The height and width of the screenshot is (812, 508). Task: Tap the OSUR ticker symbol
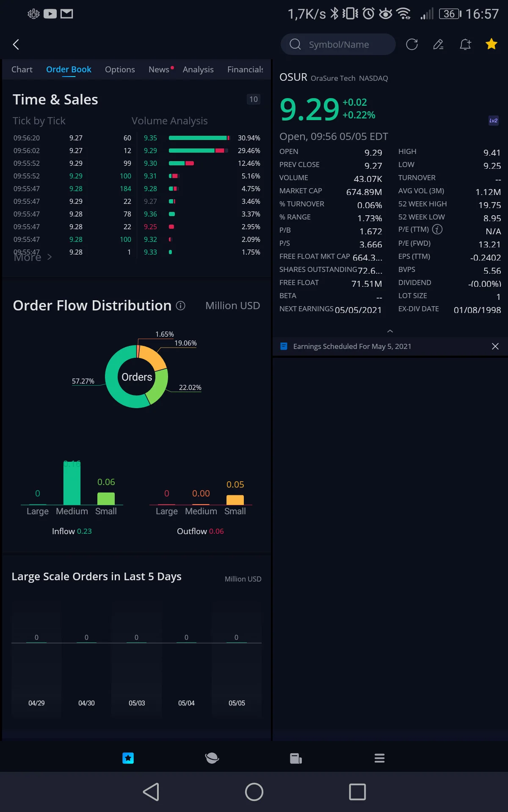(293, 77)
